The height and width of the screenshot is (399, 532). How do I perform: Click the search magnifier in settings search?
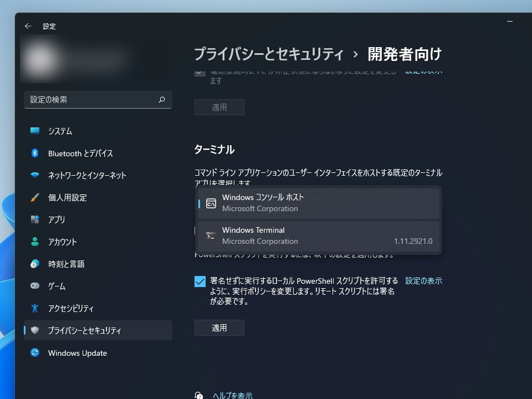click(x=161, y=100)
